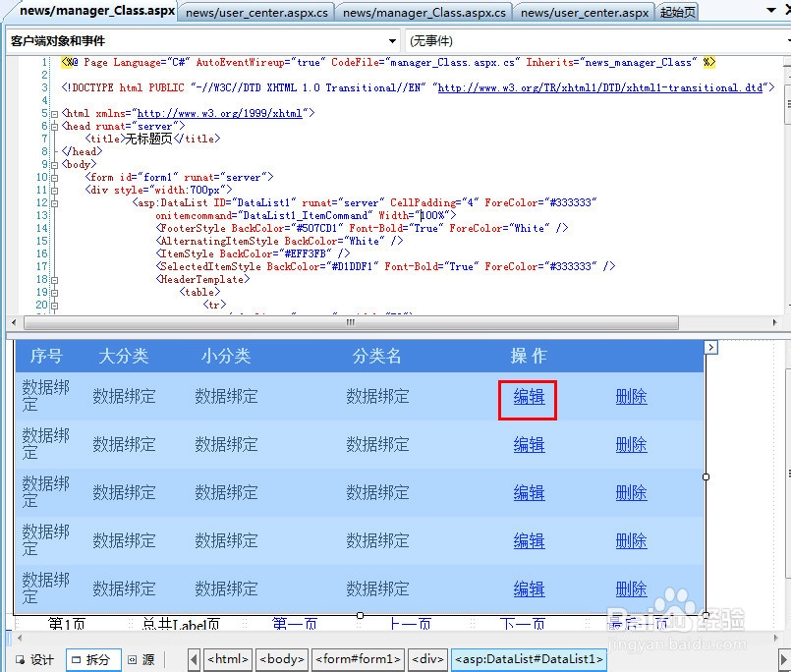
Task: Click 编辑 link in fourth data row
Action: pos(529,541)
